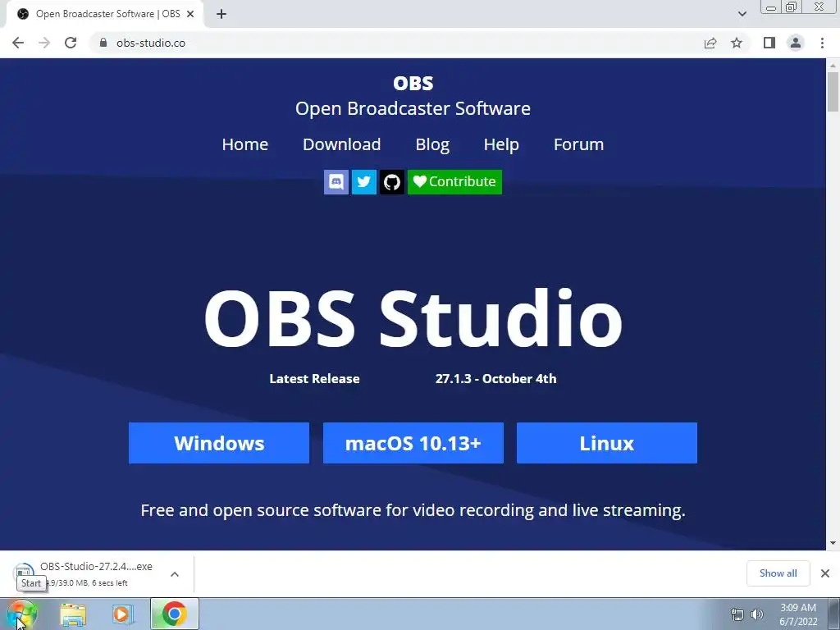Go back using browser back arrow
Viewport: 840px width, 630px height.
[x=18, y=43]
